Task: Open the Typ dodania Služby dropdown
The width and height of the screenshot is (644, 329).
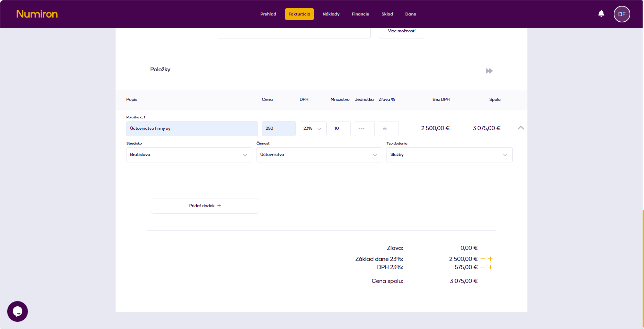Action: (x=449, y=155)
